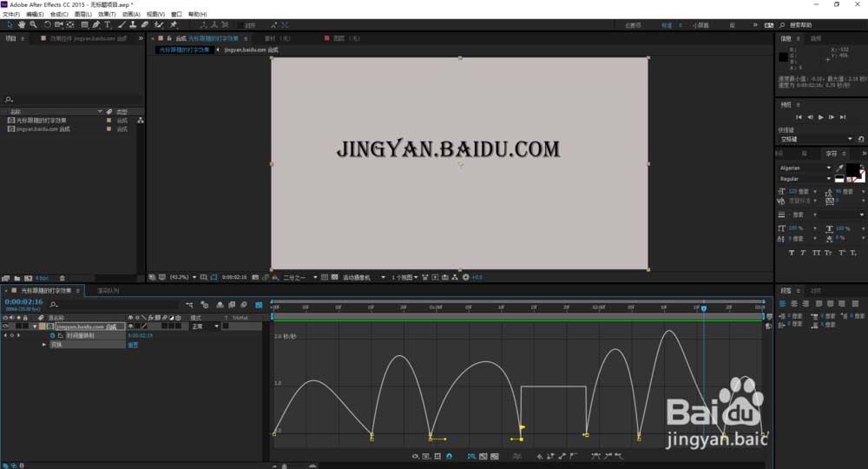Select the Pan Behind anchor point tool
The image size is (868, 469).
pyautogui.click(x=70, y=25)
